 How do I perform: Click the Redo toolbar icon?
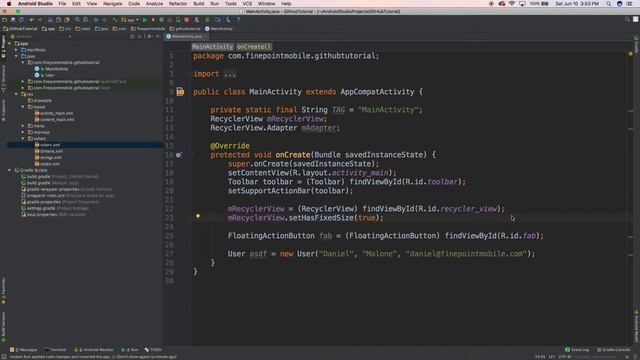click(40, 20)
